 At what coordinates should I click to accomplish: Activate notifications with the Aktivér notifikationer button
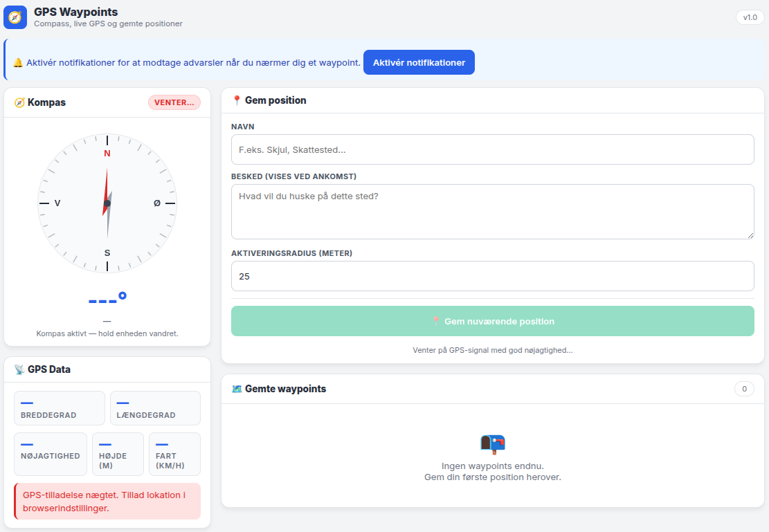[419, 62]
